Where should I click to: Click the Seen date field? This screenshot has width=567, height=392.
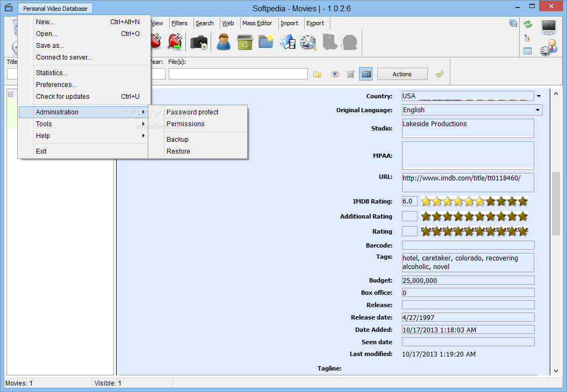468,342
